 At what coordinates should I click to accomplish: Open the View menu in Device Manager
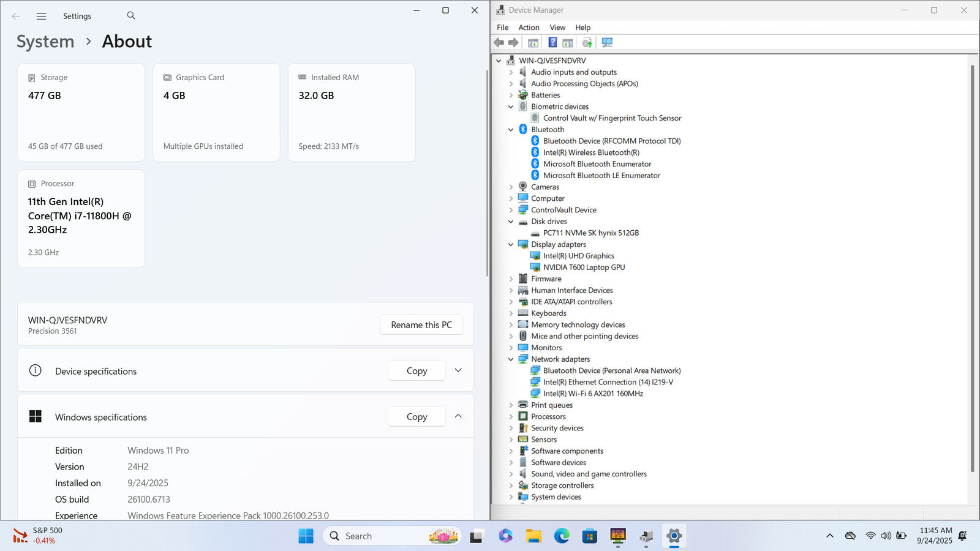[557, 28]
